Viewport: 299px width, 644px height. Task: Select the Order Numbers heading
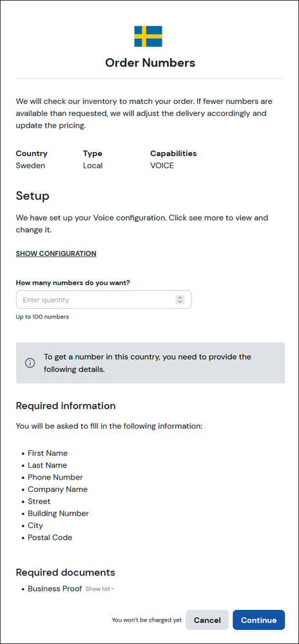coord(150,63)
